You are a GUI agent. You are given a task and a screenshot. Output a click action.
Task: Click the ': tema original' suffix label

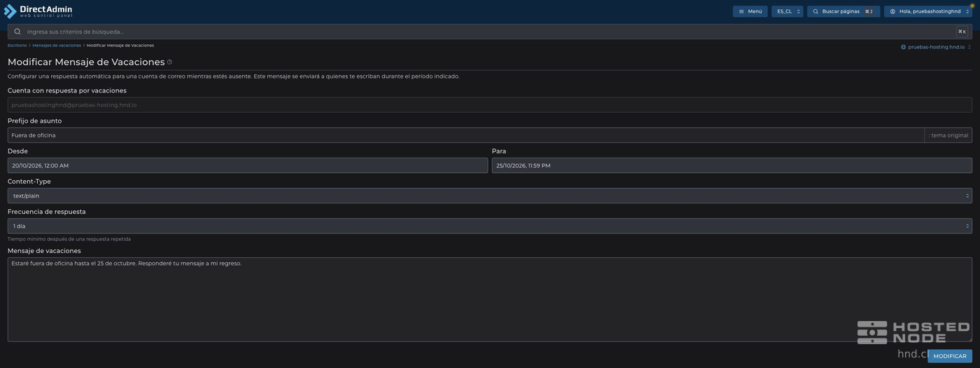coord(948,135)
